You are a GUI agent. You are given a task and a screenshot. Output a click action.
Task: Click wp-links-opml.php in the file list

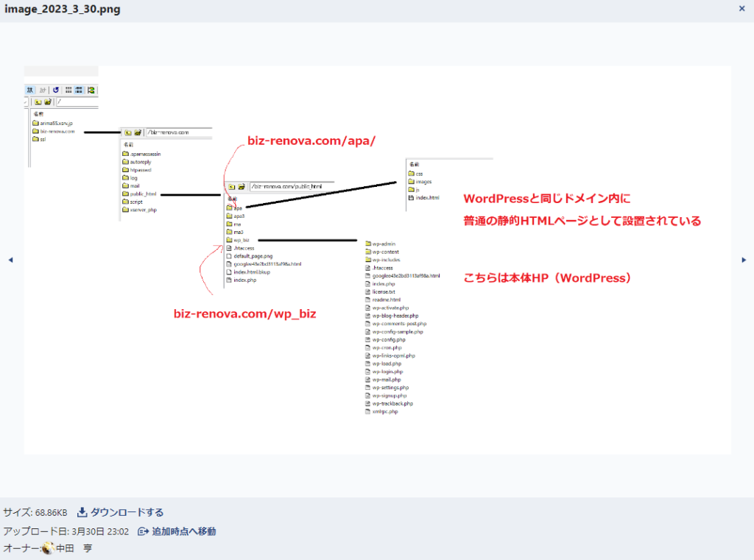(x=390, y=355)
